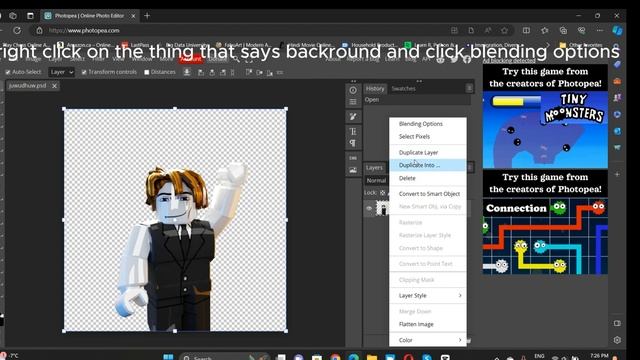Toggle the Transform controls checkbox
Viewport: 640px width, 360px height.
pyautogui.click(x=84, y=72)
